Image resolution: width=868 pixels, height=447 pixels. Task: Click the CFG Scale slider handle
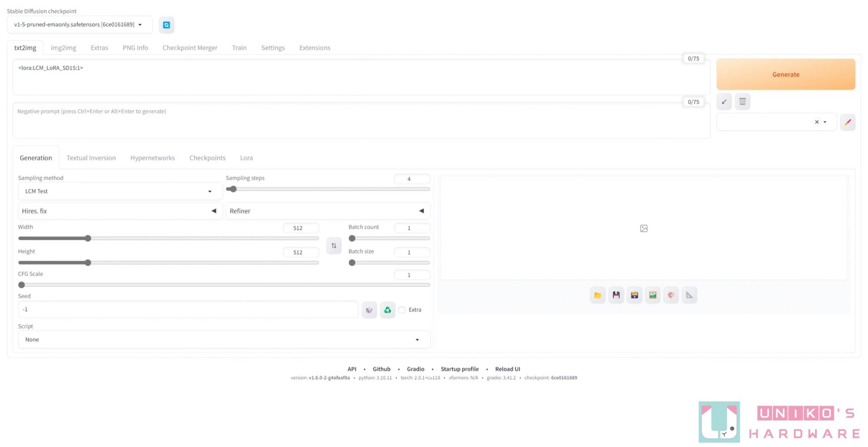(22, 285)
